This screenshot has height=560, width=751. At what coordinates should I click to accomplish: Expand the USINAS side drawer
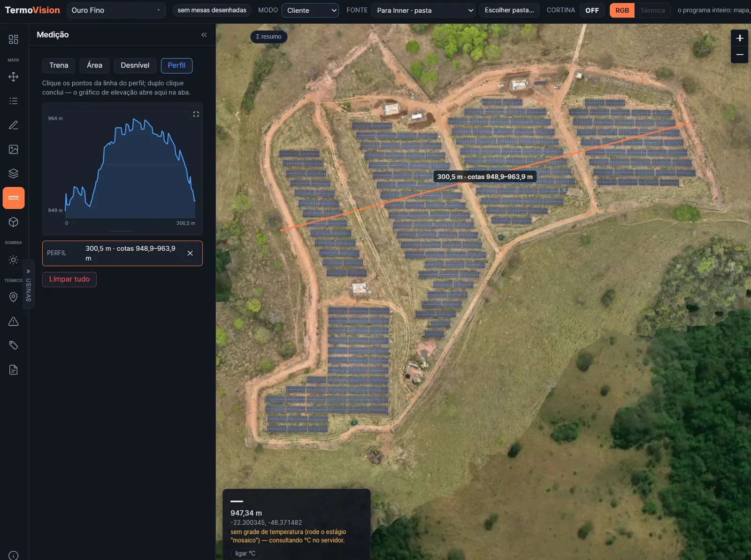point(28,284)
